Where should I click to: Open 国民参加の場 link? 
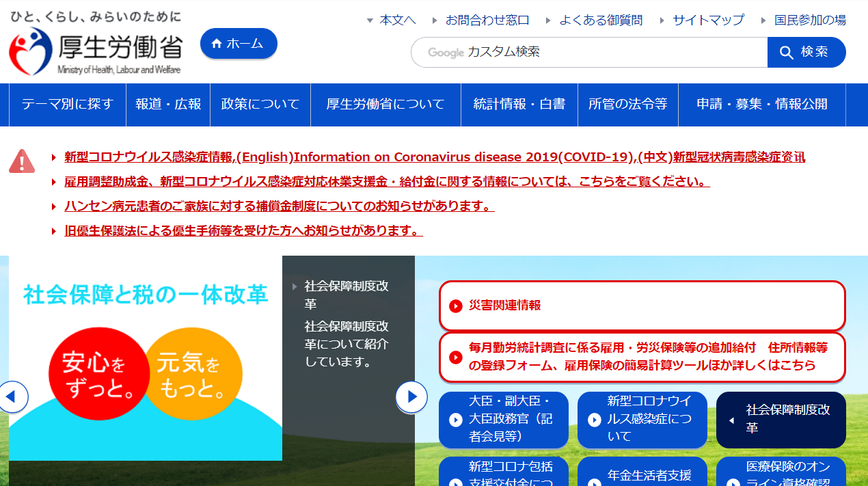point(810,20)
